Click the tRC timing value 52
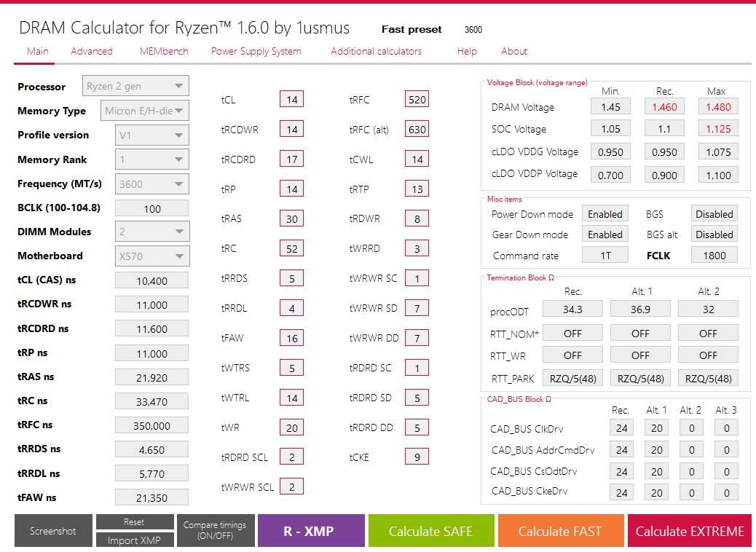Image resolution: width=756 pixels, height=552 pixels. coord(292,249)
